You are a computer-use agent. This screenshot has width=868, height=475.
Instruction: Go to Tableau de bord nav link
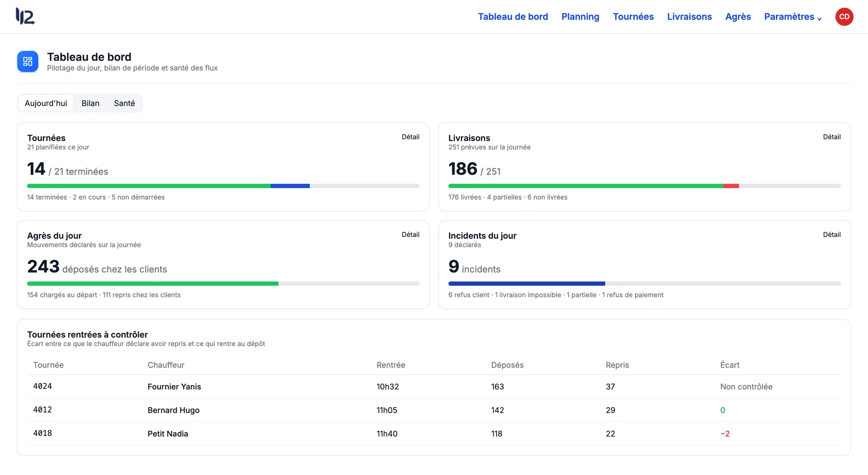pos(513,16)
